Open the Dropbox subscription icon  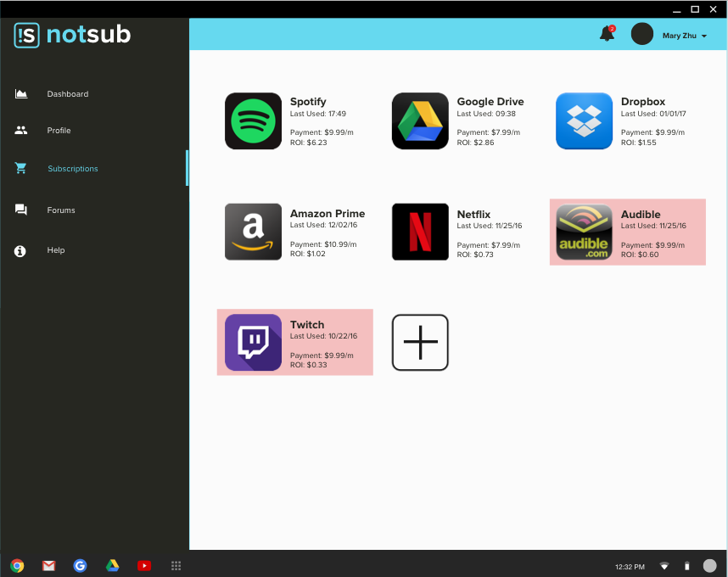[584, 121]
